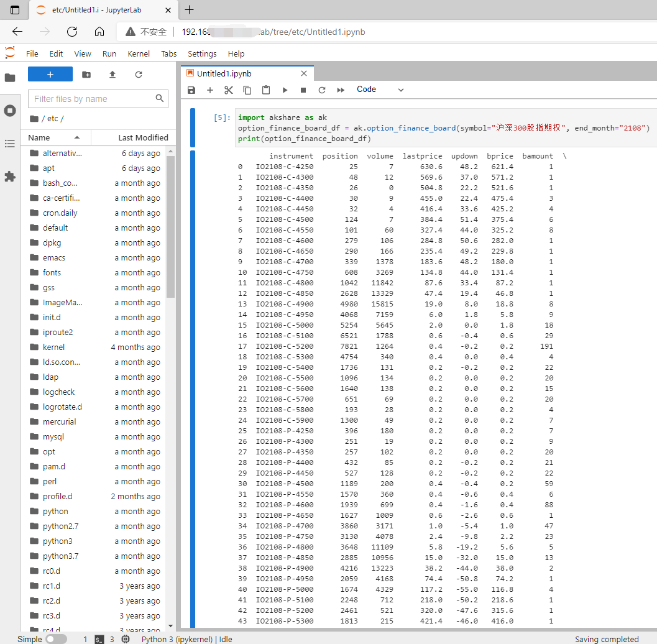Collapse the cell output via blue bar
The width and height of the screenshot is (657, 644).
coord(192,389)
